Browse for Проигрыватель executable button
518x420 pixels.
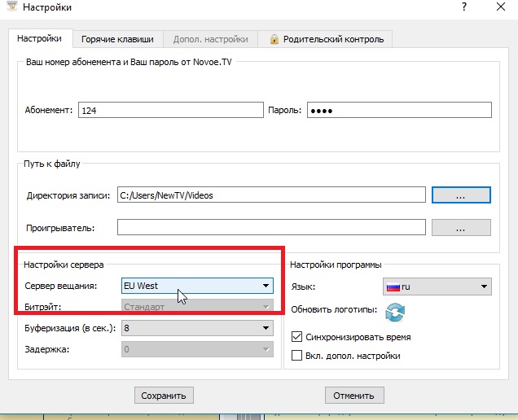[461, 228]
